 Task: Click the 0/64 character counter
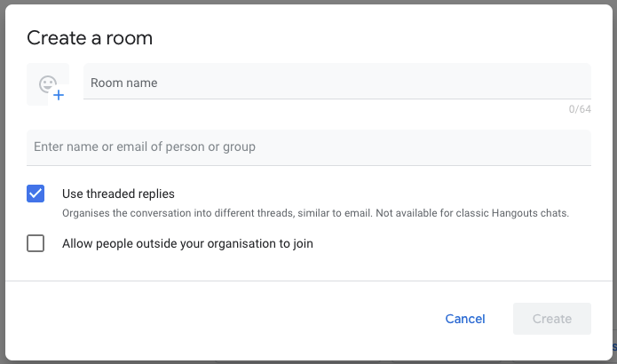click(x=580, y=109)
